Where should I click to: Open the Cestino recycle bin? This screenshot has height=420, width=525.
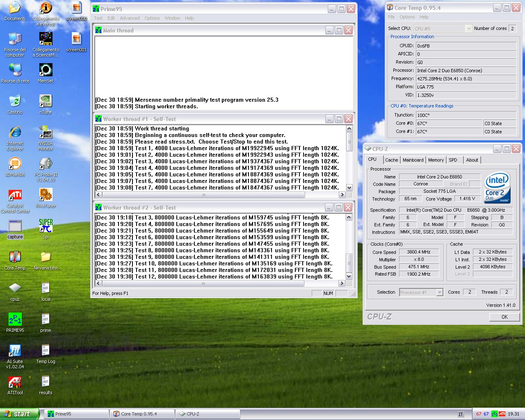point(15,105)
